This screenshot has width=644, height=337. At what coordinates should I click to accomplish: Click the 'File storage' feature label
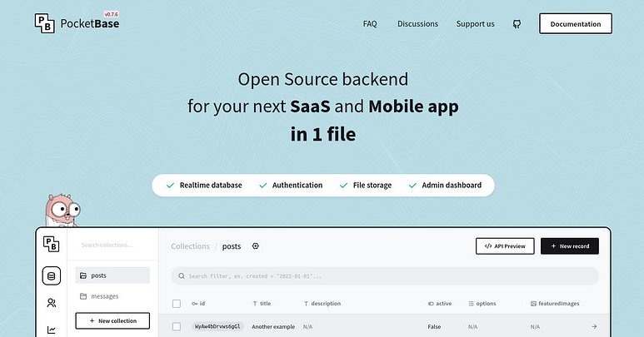pos(372,186)
